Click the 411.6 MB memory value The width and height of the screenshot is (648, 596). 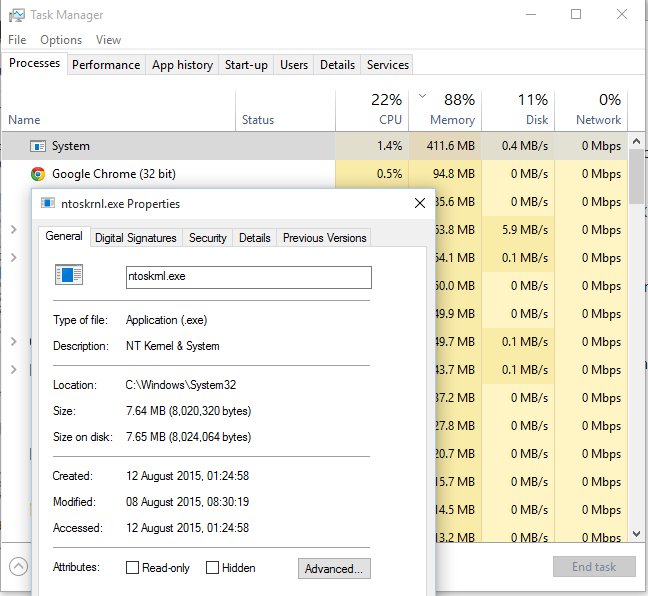[x=450, y=146]
